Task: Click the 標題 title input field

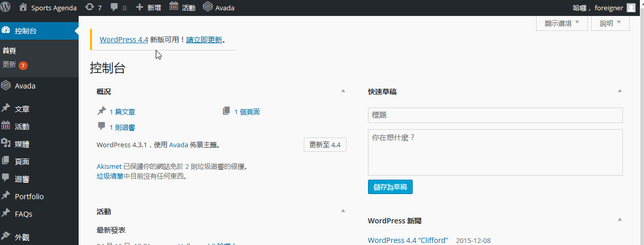Action: pos(495,115)
